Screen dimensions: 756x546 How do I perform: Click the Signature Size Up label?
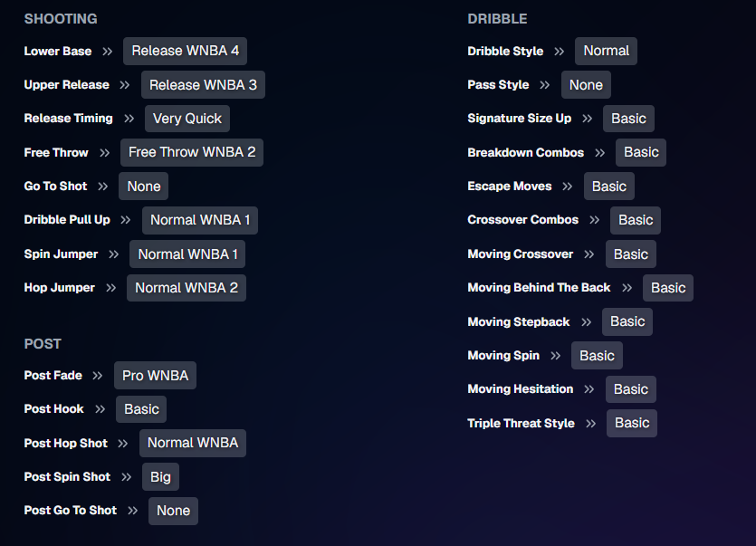point(520,119)
